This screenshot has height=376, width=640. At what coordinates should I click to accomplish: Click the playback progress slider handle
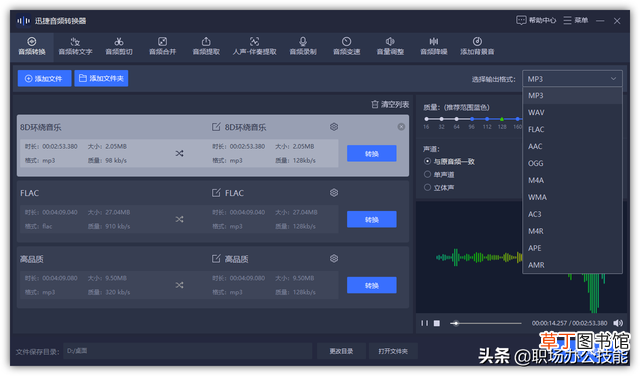pyautogui.click(x=456, y=323)
